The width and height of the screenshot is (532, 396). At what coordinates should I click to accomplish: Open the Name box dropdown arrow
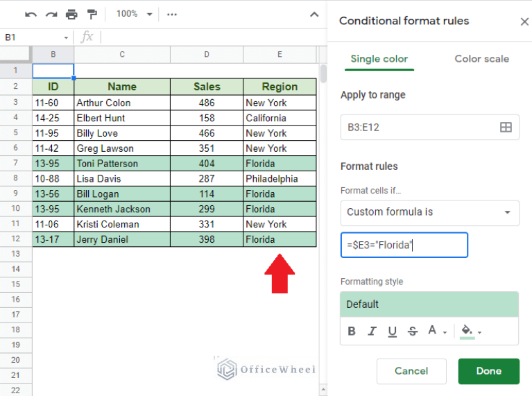click(x=67, y=37)
